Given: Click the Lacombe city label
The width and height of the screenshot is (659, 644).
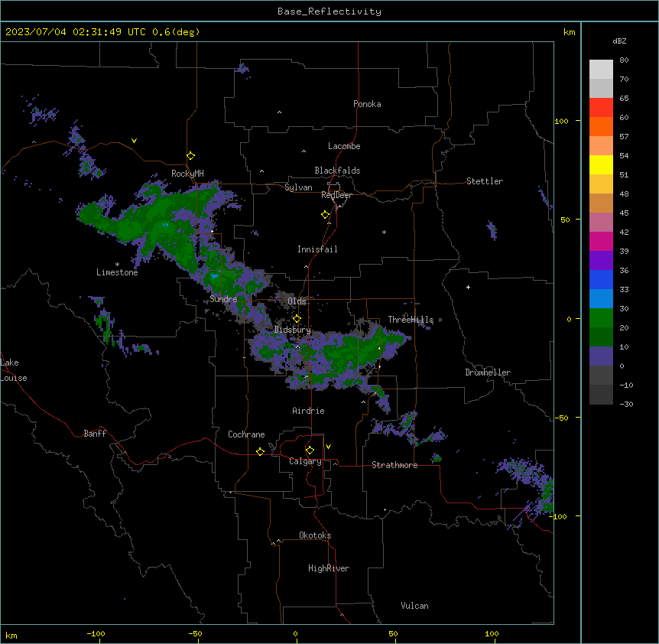Looking at the screenshot, I should pos(344,146).
